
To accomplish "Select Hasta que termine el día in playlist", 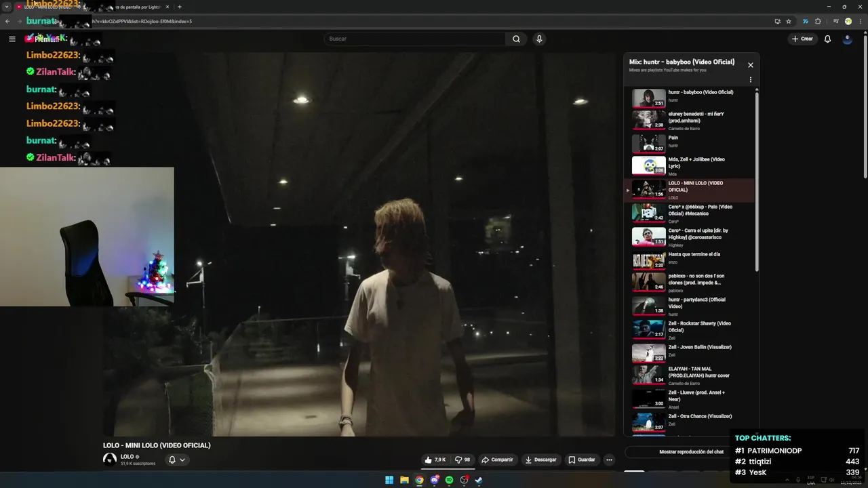I will [x=688, y=260].
